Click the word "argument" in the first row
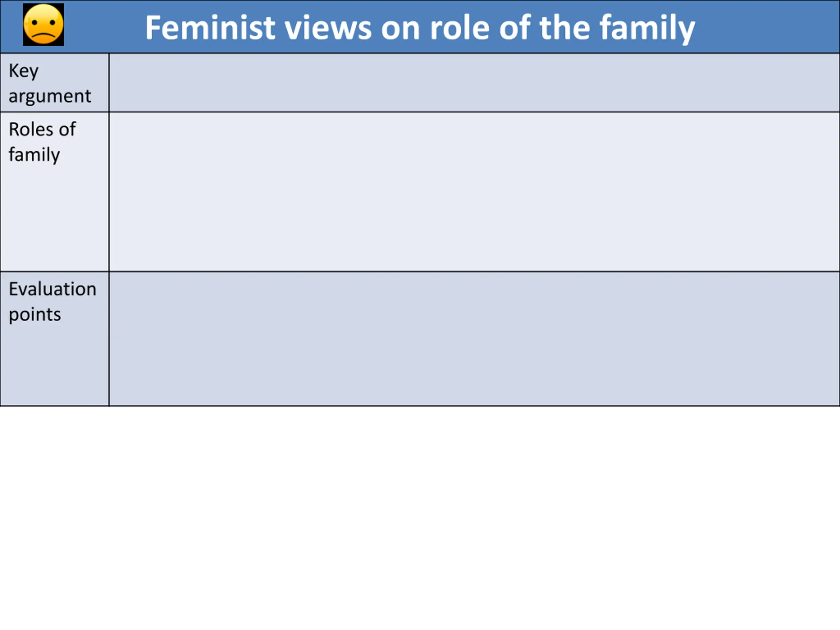The height and width of the screenshot is (630, 840). click(x=50, y=96)
